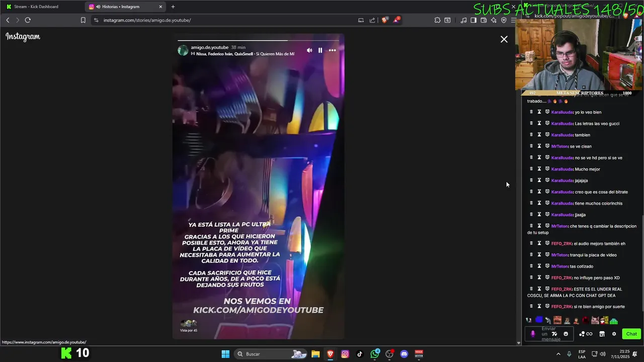The image size is (644, 362).
Task: Expand the system tray hidden icons chevron
Action: (x=558, y=354)
